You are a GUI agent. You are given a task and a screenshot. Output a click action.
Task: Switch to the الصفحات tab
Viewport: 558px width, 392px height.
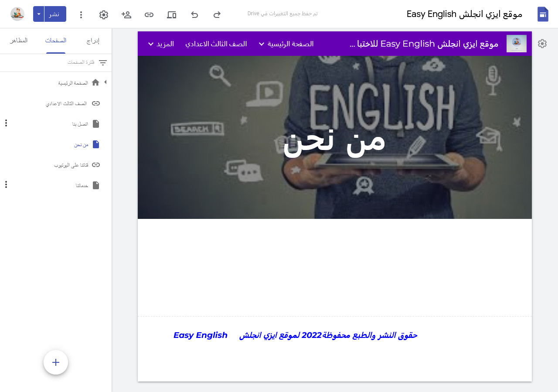point(56,41)
